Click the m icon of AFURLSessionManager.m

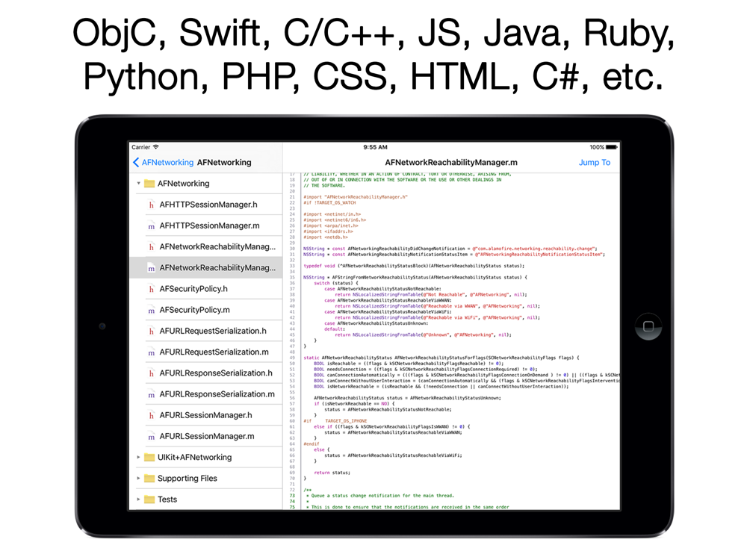click(x=151, y=436)
